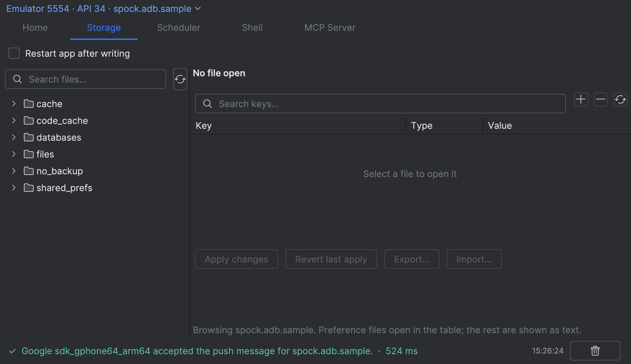Open the Scheduler tab
The height and width of the screenshot is (364, 631).
tap(178, 27)
